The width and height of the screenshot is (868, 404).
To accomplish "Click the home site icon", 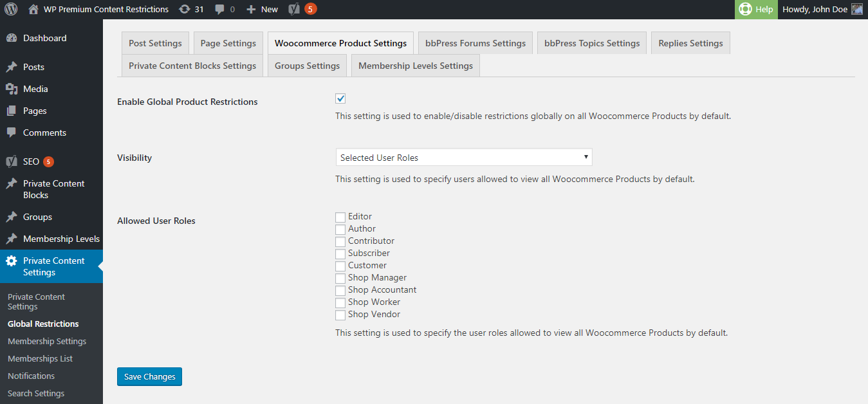I will tap(33, 10).
